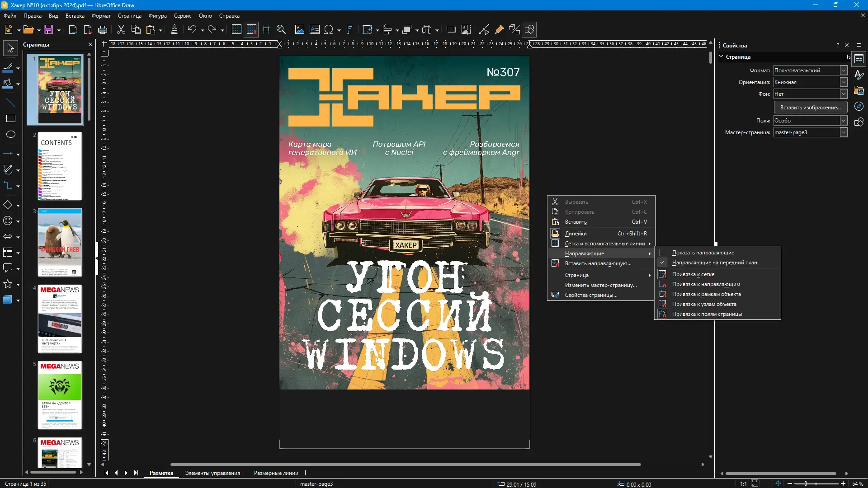
Task: Select the Rectangle drawing tool
Action: click(10, 118)
